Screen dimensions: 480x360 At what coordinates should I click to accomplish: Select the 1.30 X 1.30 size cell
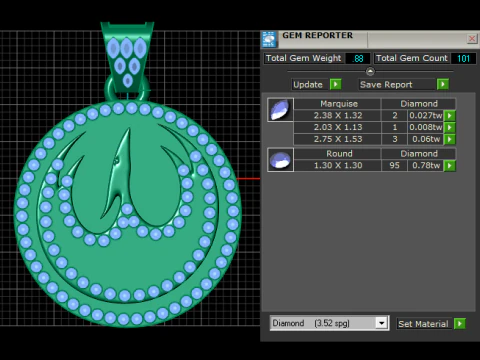click(337, 165)
